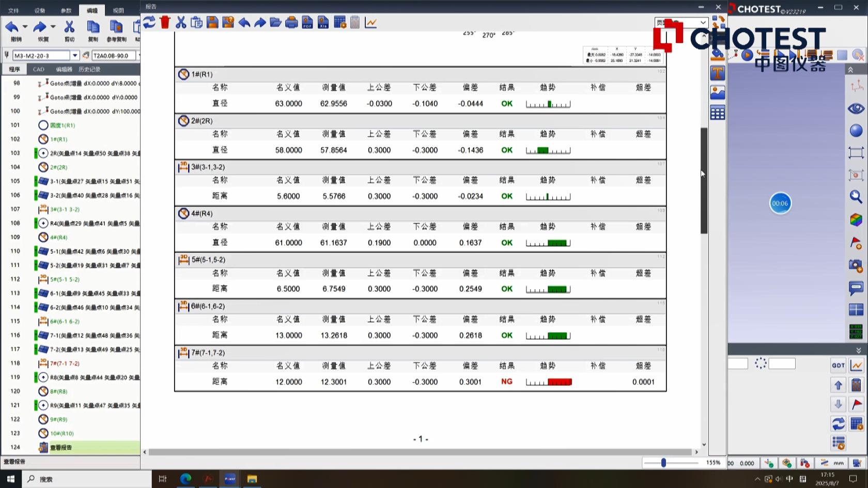Open the 参数 menu tab
Viewport: 868px width, 488px height.
66,10
